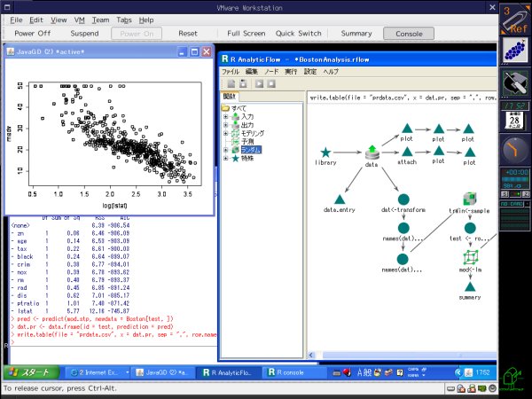
Task: Open the 編集 menu in R AnalyticFlow
Action: (x=252, y=72)
